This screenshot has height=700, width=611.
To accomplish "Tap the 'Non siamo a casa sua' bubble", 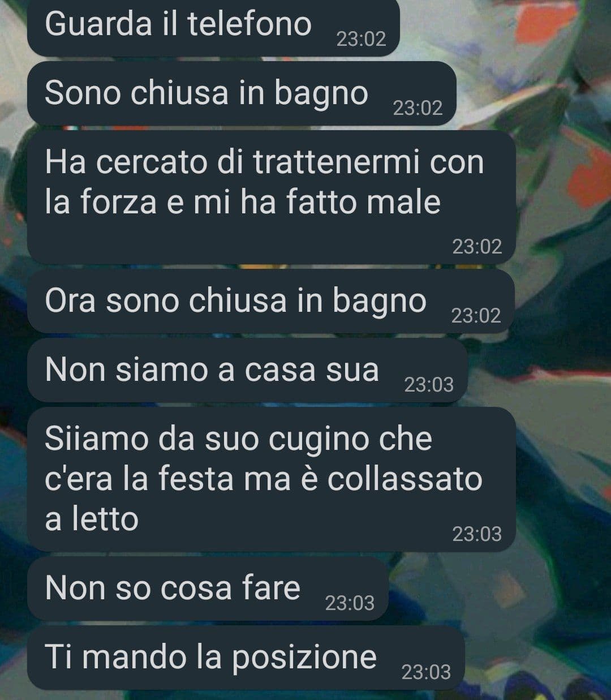I will pyautogui.click(x=247, y=370).
